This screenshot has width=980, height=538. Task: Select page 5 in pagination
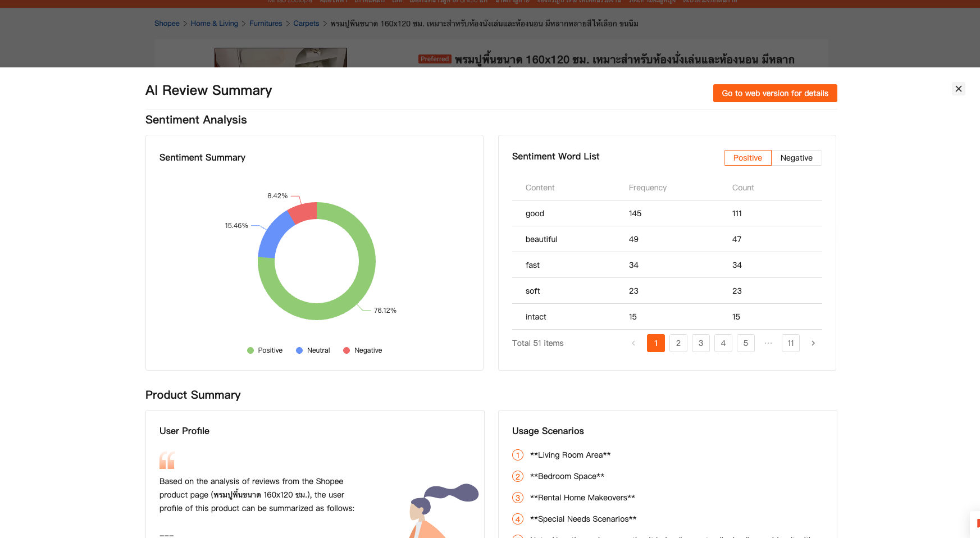click(745, 343)
